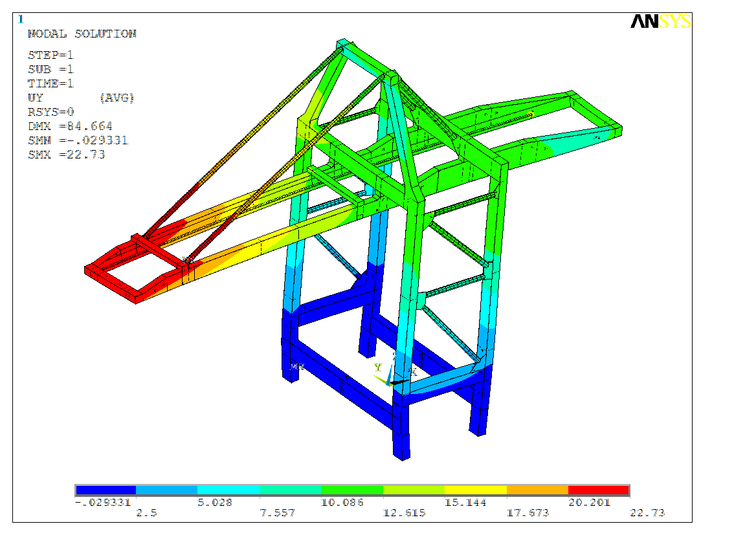Click the legend value '15.144'

pyautogui.click(x=466, y=502)
